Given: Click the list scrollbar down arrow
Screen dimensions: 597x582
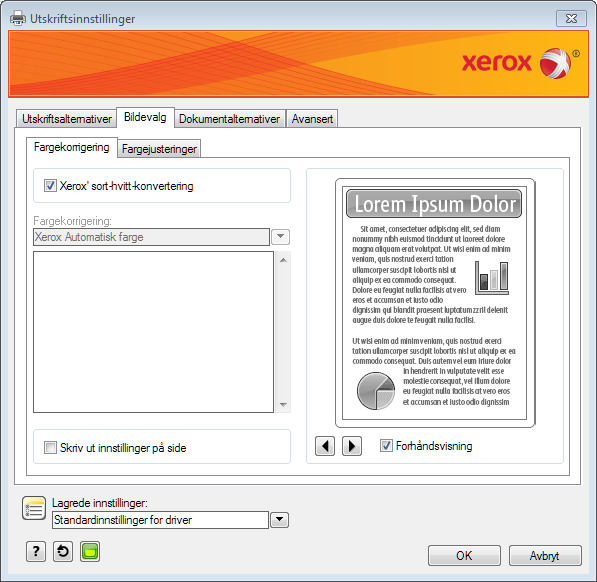Looking at the screenshot, I should 283,405.
